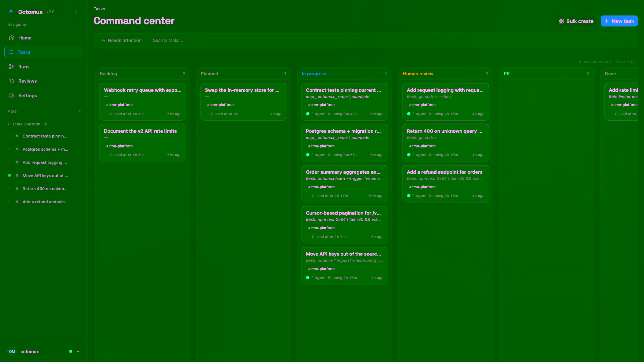Screen dimensions: 644x362
Task: Expand the octomux account menu chevron
Action: pos(78,352)
